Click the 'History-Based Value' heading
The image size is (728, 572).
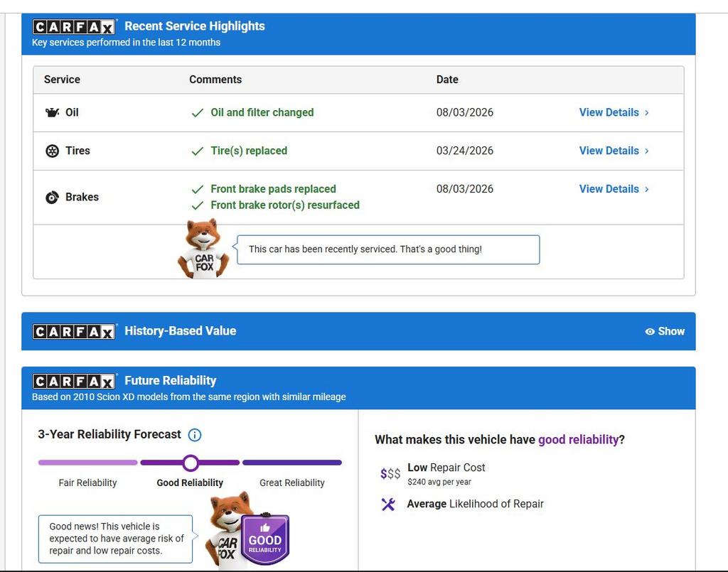click(x=180, y=331)
